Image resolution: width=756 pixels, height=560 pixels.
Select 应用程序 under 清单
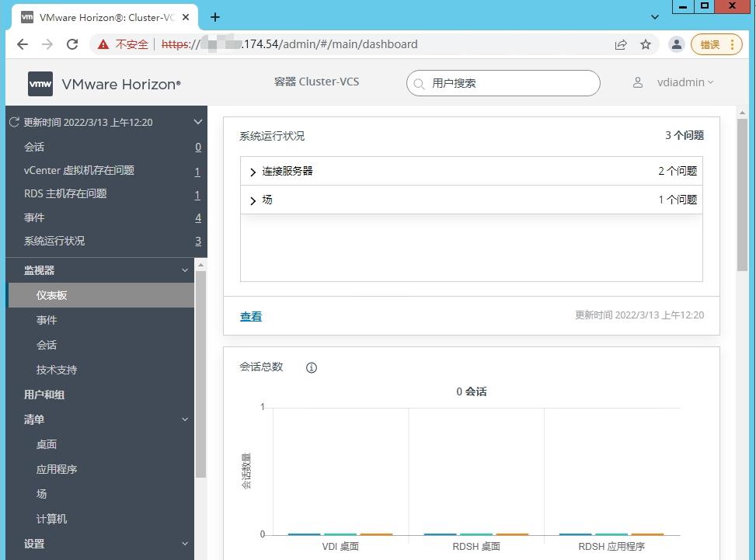[57, 469]
